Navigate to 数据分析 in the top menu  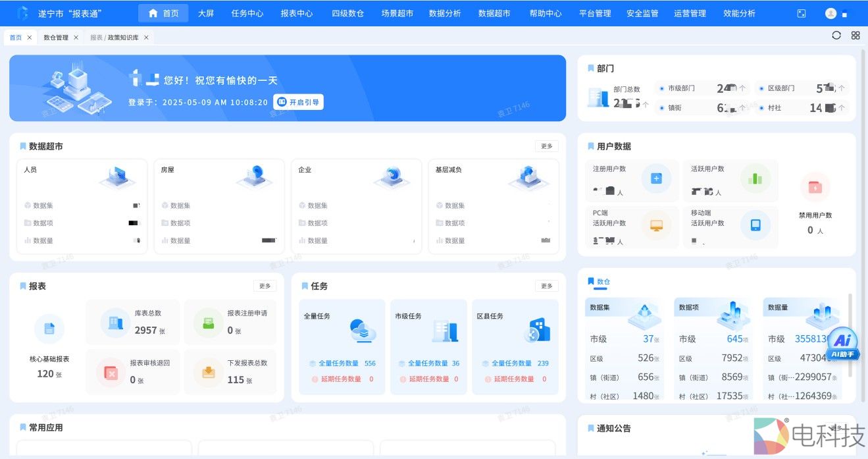(x=444, y=13)
